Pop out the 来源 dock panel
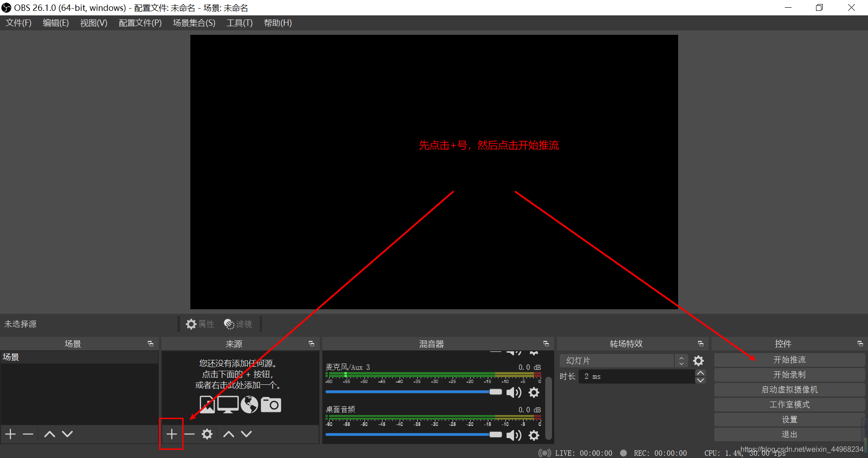Screen dimensions: 868x458 [311, 344]
